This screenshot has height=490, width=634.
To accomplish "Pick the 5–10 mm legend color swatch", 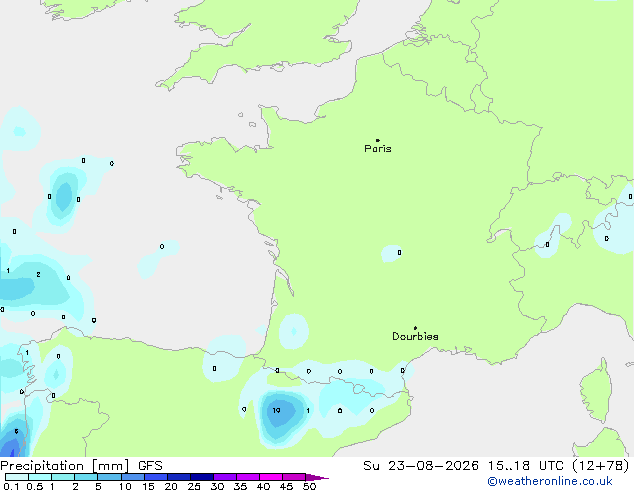I will pyautogui.click(x=109, y=477).
